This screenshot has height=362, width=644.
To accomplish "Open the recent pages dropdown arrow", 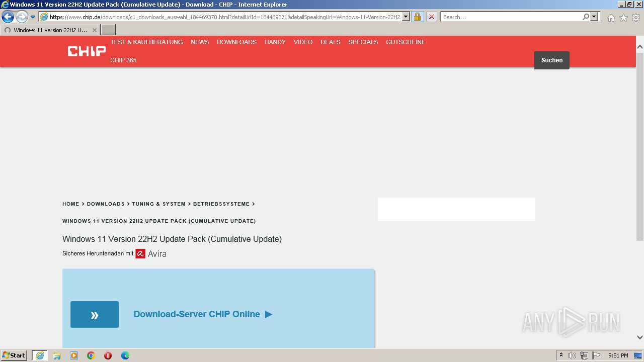I will point(33,17).
